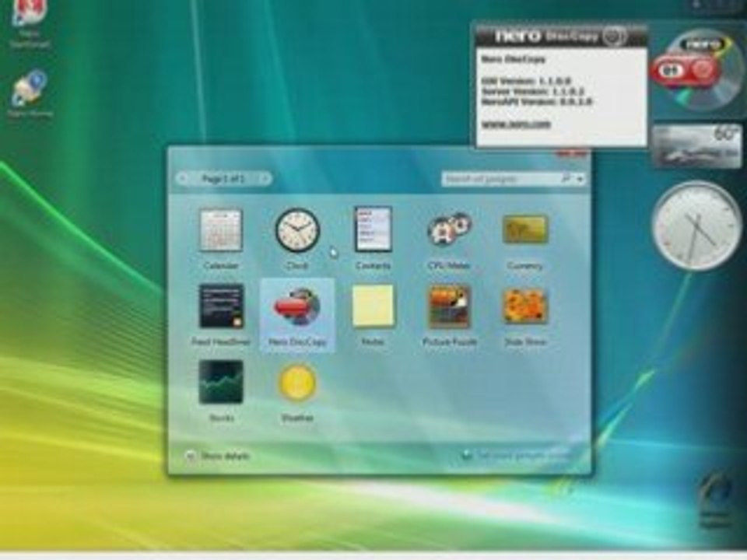Select the Picture Puzzle gadget icon
747x560 pixels.
tap(449, 306)
